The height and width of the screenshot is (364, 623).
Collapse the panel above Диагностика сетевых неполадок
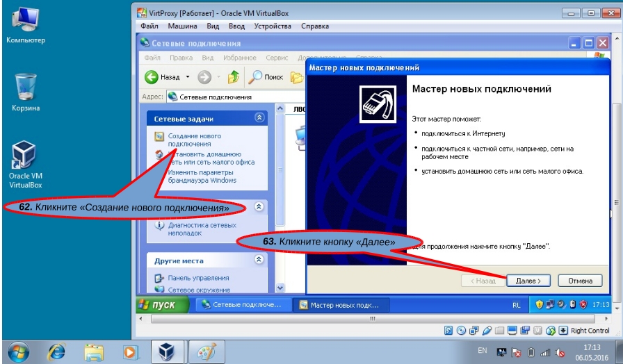point(259,207)
